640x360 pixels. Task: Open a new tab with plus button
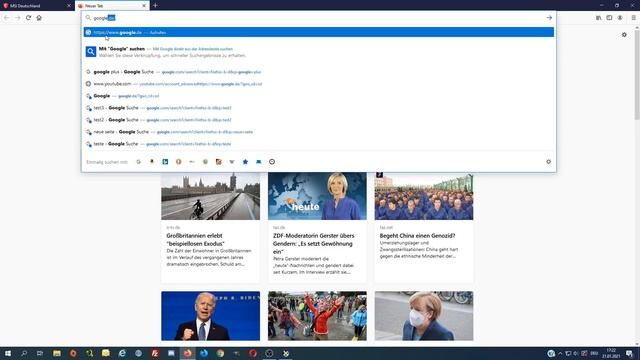[x=155, y=6]
